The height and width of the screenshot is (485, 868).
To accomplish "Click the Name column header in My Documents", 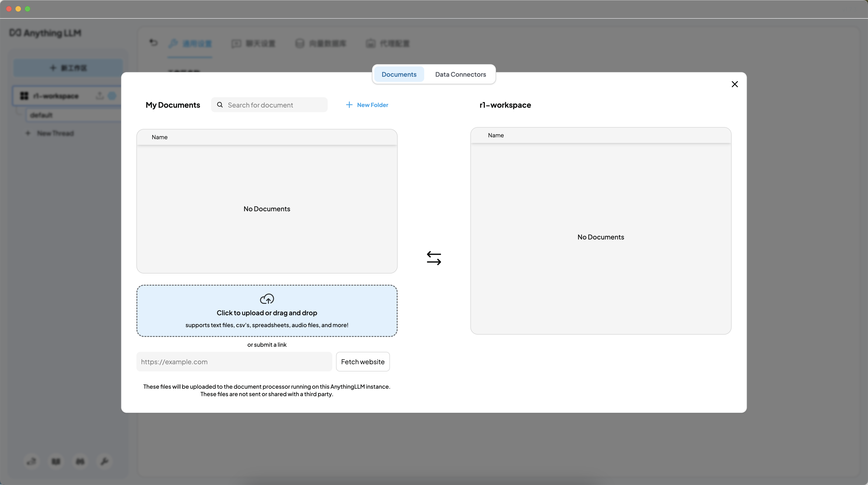I will point(159,137).
